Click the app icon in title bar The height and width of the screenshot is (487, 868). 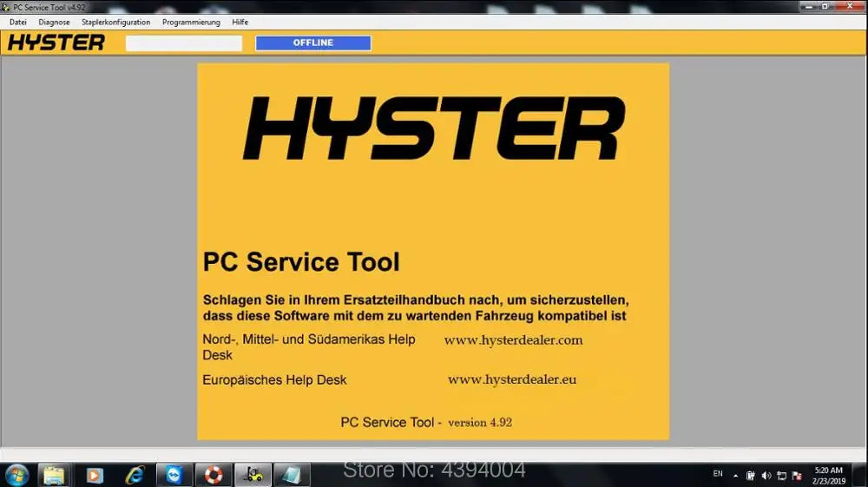pos(6,7)
